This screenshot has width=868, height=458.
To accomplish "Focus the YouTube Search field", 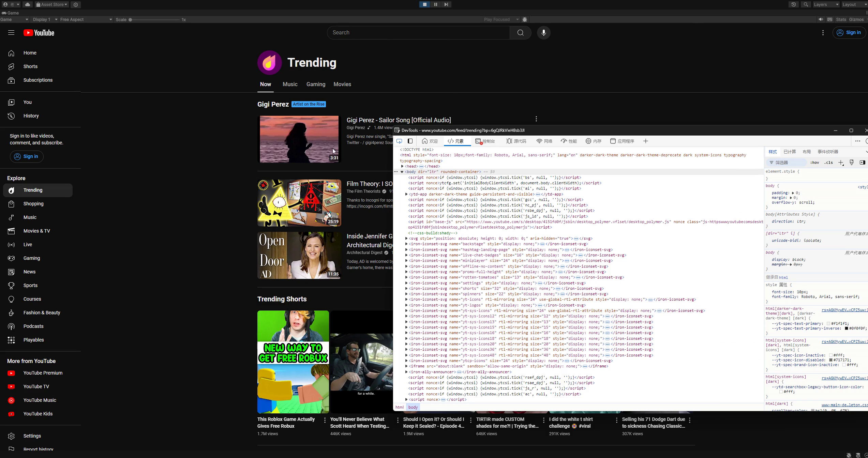I will coord(418,33).
